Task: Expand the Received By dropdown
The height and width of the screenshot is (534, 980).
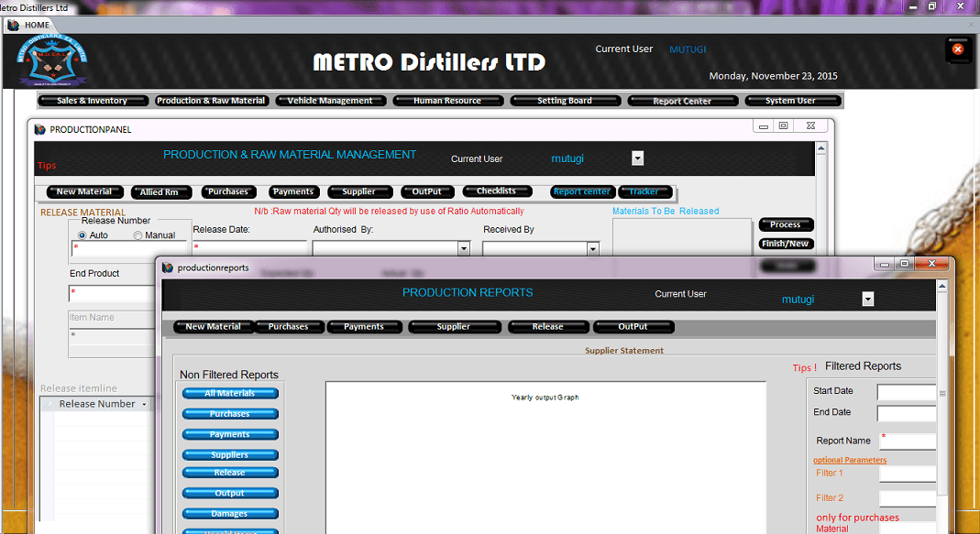Action: click(592, 248)
